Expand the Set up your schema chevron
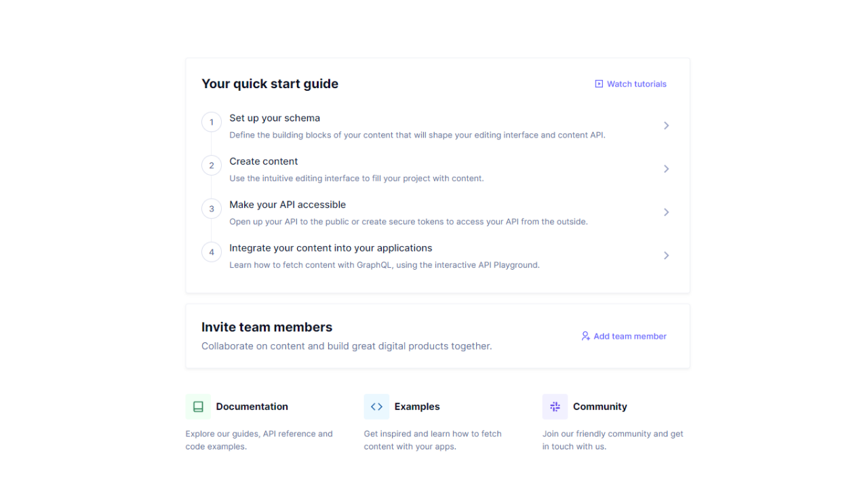 pyautogui.click(x=667, y=125)
